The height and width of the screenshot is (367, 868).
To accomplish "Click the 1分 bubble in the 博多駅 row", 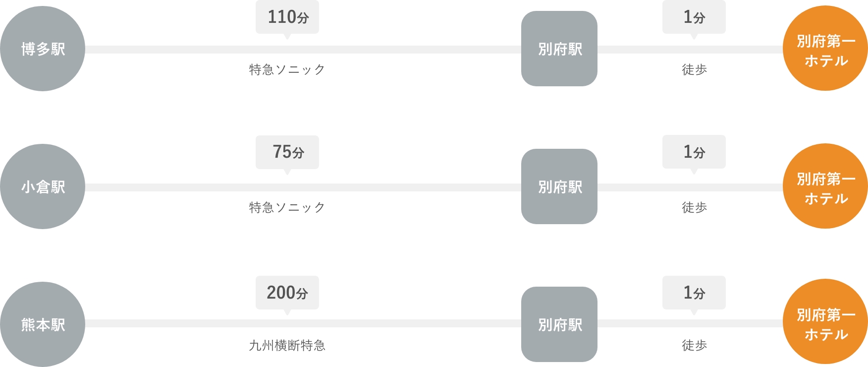I will (x=694, y=17).
